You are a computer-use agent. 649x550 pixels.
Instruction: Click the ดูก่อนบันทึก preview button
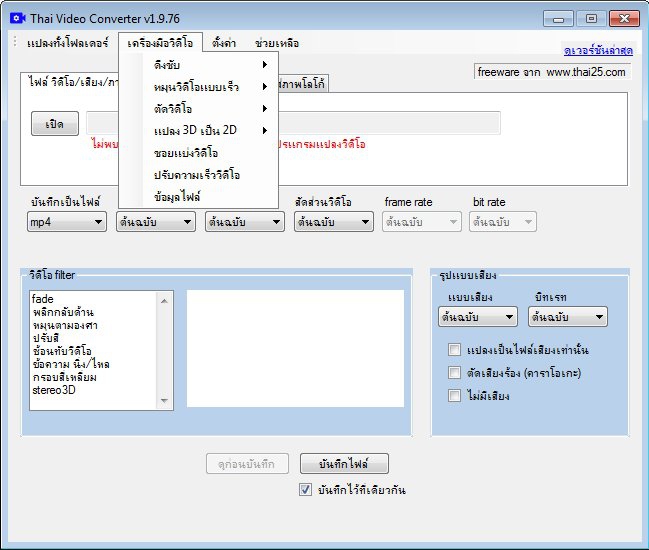pos(247,464)
